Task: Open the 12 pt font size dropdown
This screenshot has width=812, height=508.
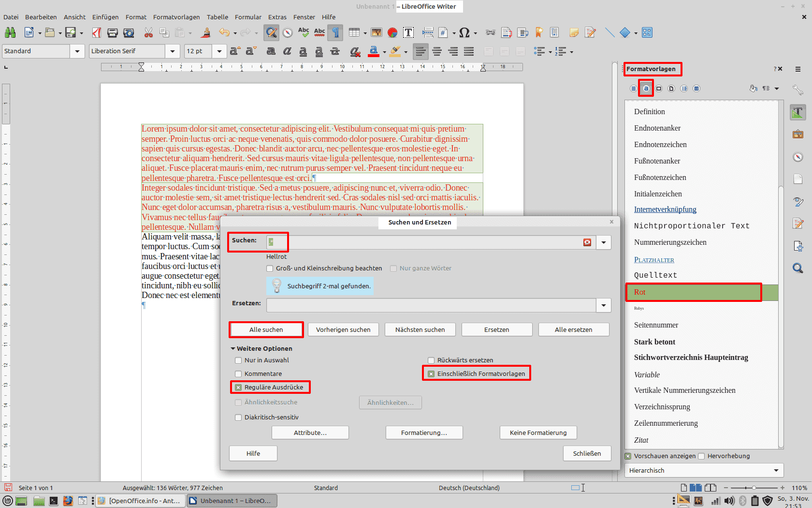Action: 219,51
